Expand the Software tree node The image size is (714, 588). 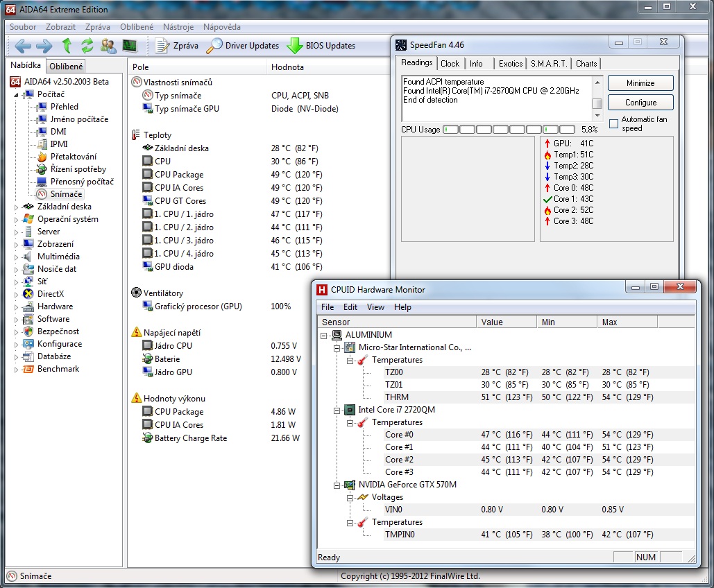coord(17,320)
